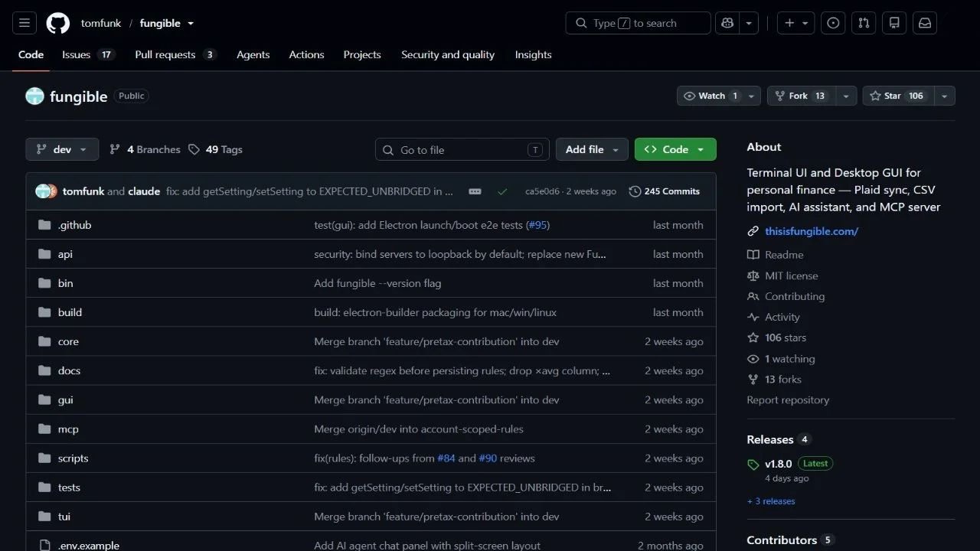The image size is (980, 551).
Task: Click the fungible repository avatar
Action: click(x=34, y=96)
